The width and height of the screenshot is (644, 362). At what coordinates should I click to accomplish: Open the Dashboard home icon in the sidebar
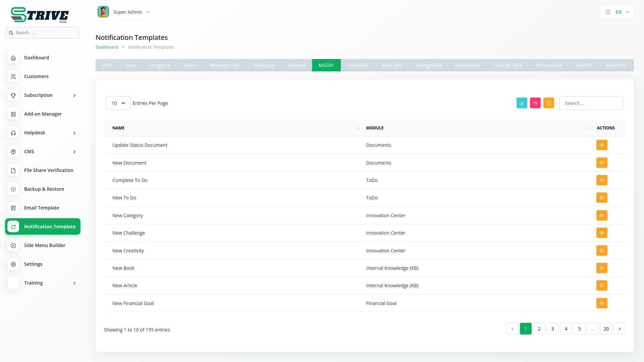pos(13,58)
